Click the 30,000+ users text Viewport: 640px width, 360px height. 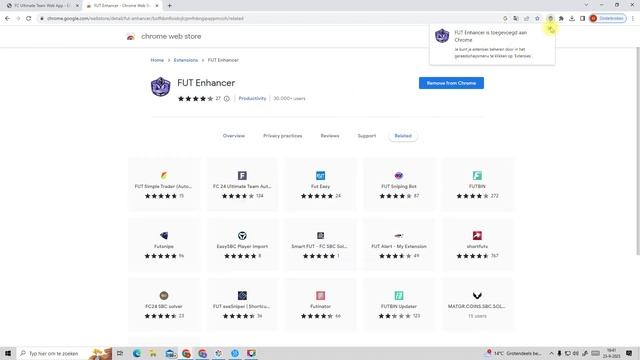click(289, 98)
